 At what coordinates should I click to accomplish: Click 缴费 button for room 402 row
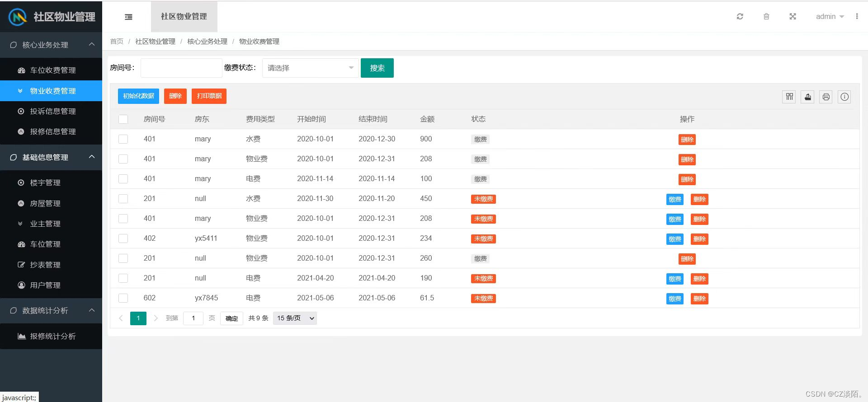675,239
